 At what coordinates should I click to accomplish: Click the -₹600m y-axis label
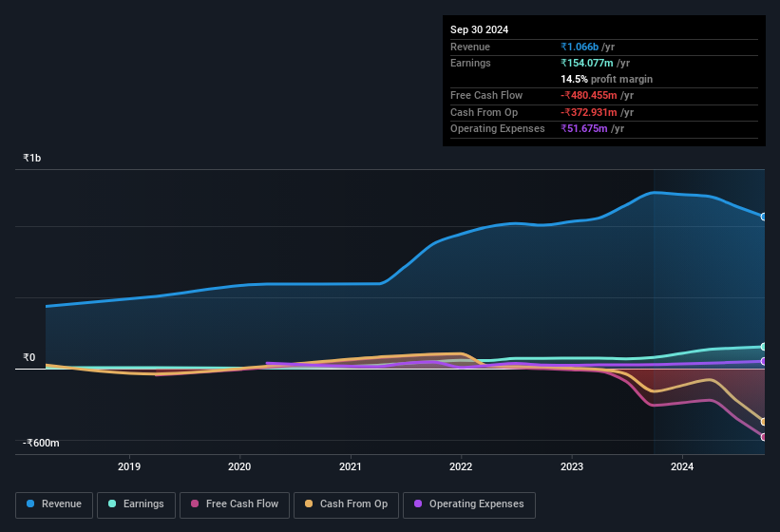[x=41, y=443]
